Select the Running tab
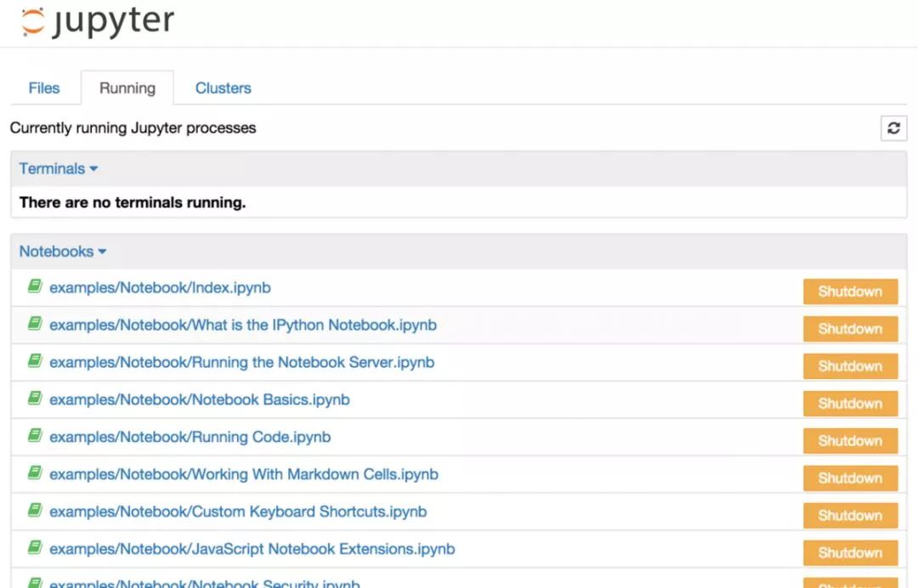The height and width of the screenshot is (588, 918). [127, 88]
